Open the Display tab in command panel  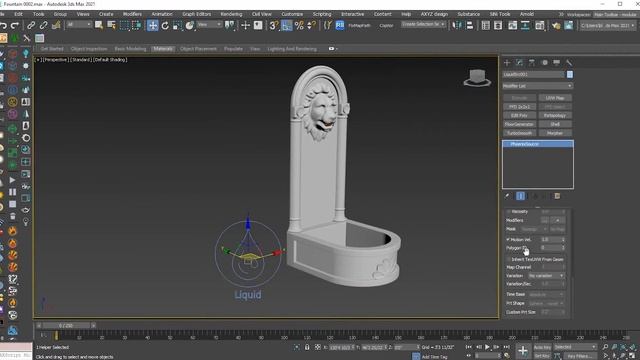click(556, 62)
